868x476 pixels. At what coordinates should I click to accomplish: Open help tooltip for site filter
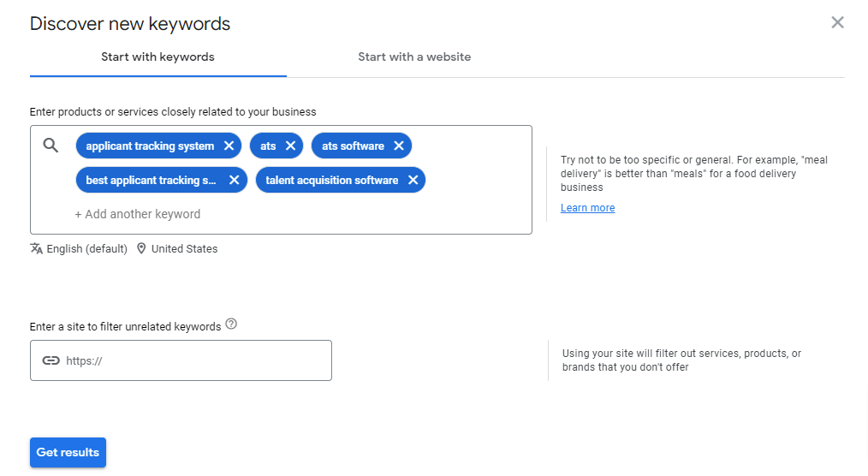click(231, 325)
